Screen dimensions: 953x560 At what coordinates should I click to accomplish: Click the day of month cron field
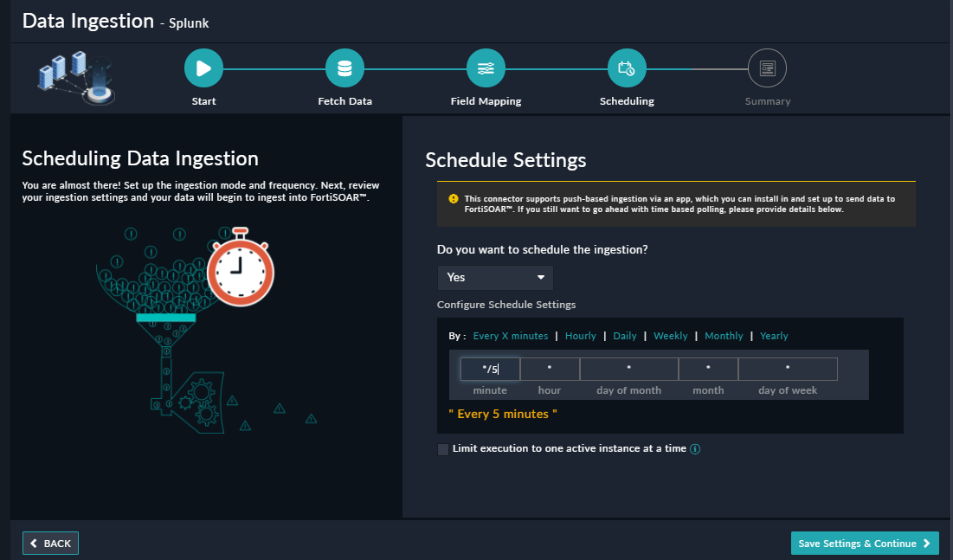[628, 369]
